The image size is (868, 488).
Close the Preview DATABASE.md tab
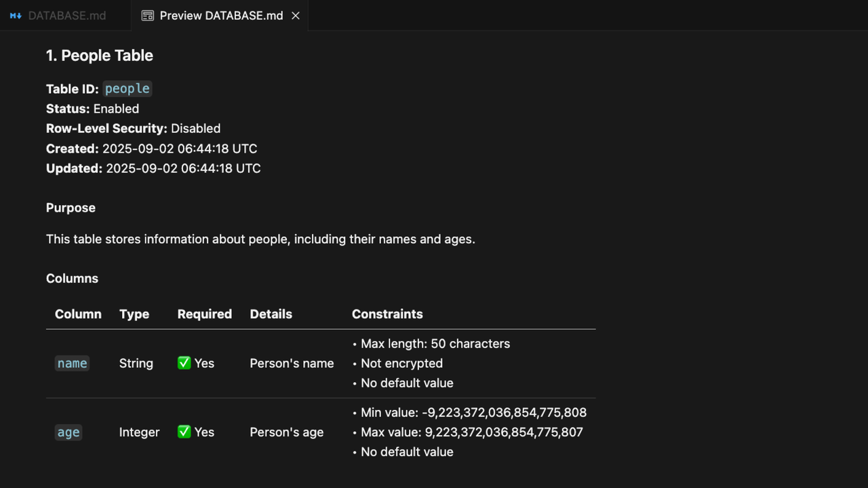(x=296, y=16)
